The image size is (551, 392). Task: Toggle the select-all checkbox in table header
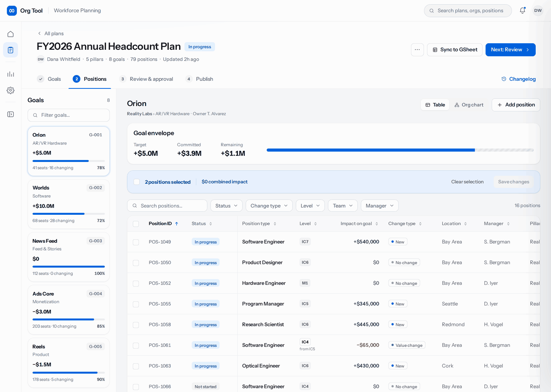(136, 224)
